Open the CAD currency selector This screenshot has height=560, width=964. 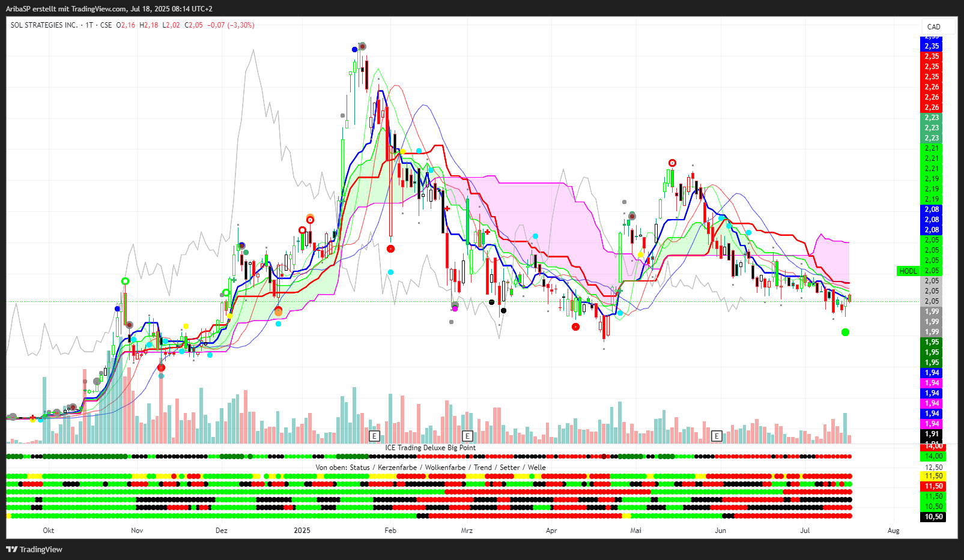click(x=933, y=26)
